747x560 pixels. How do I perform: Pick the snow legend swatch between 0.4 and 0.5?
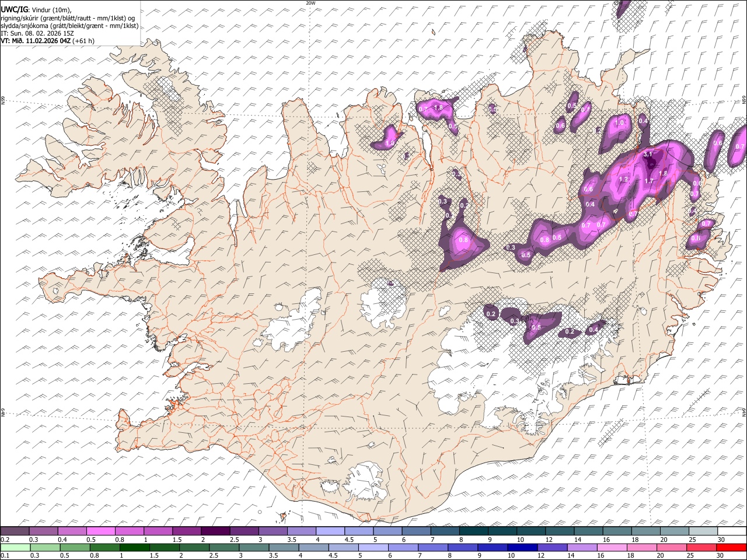[72, 531]
